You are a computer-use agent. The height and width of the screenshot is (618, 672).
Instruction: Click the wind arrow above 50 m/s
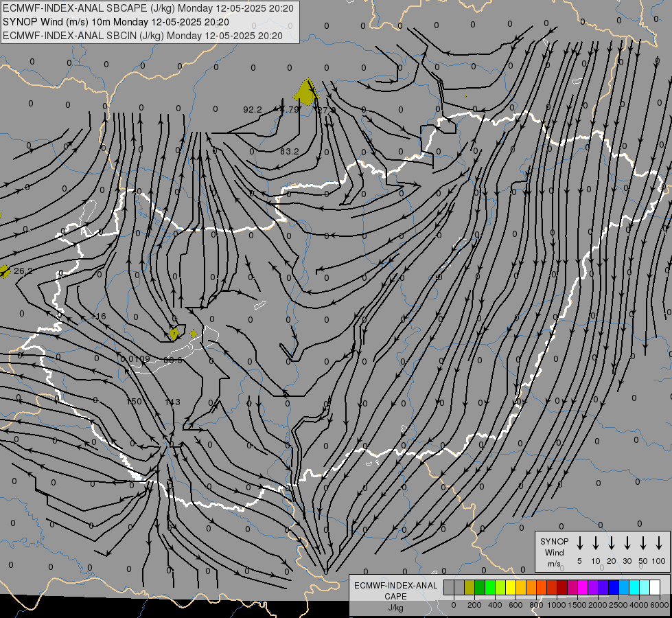coord(643,543)
